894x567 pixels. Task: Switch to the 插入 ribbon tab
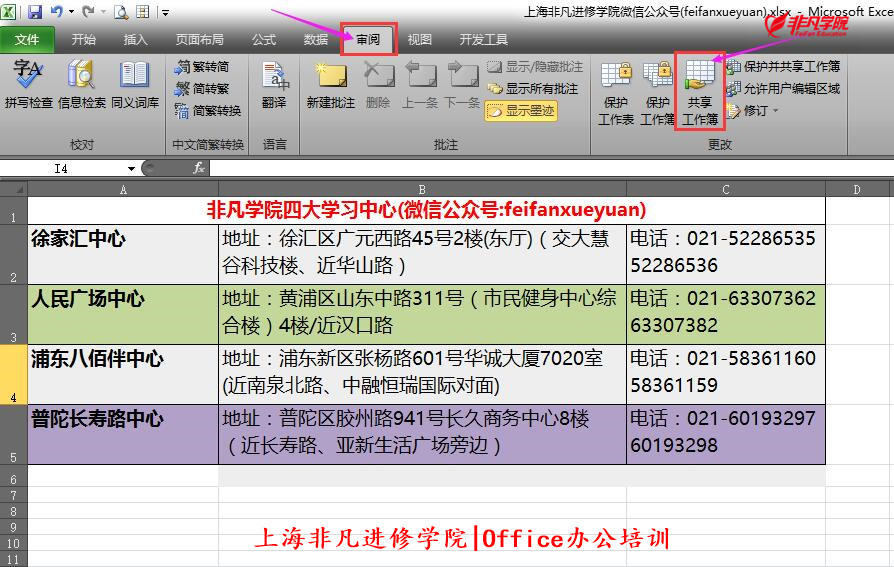[x=135, y=39]
